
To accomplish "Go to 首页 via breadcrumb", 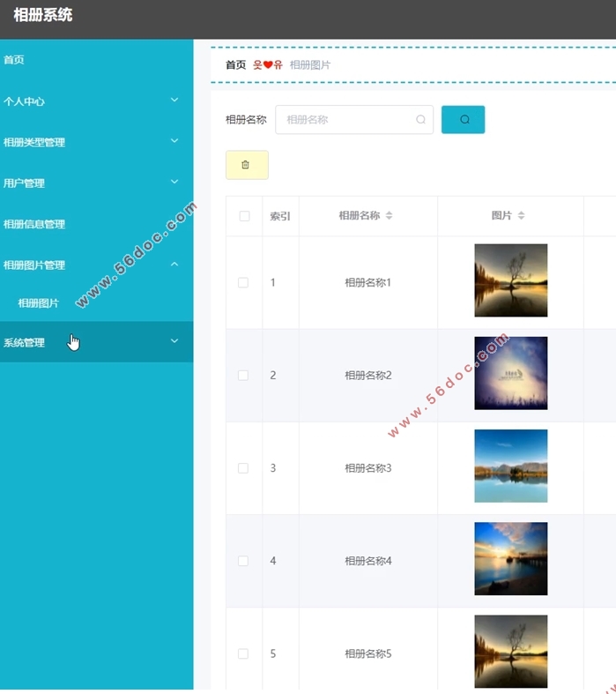I will [235, 65].
